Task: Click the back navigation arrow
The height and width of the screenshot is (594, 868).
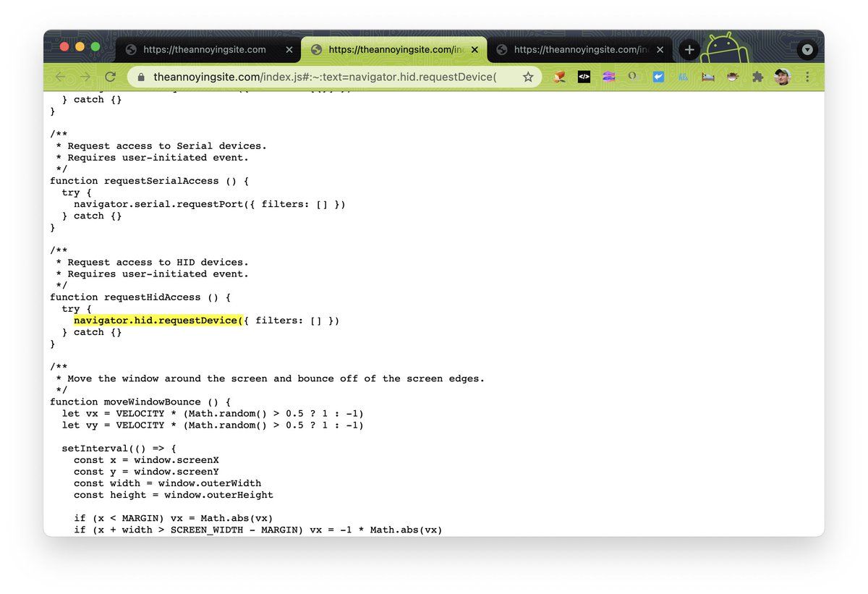Action: coord(61,76)
